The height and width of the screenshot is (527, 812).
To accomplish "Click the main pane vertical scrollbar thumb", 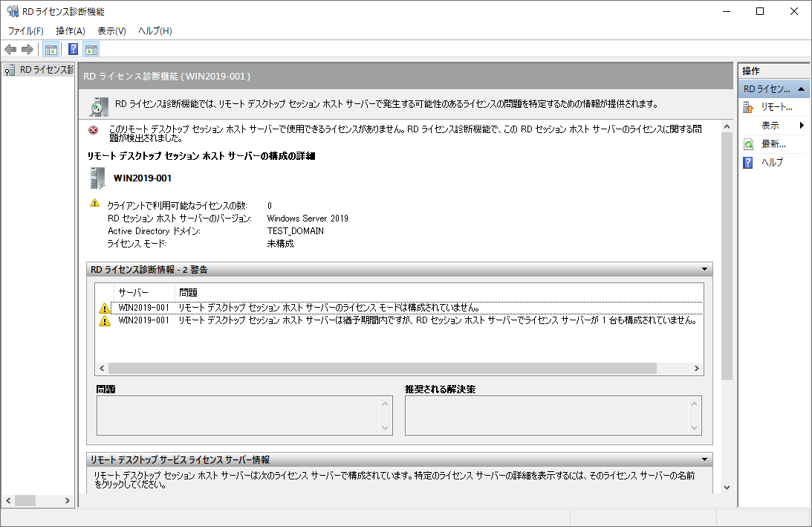I will [x=727, y=256].
